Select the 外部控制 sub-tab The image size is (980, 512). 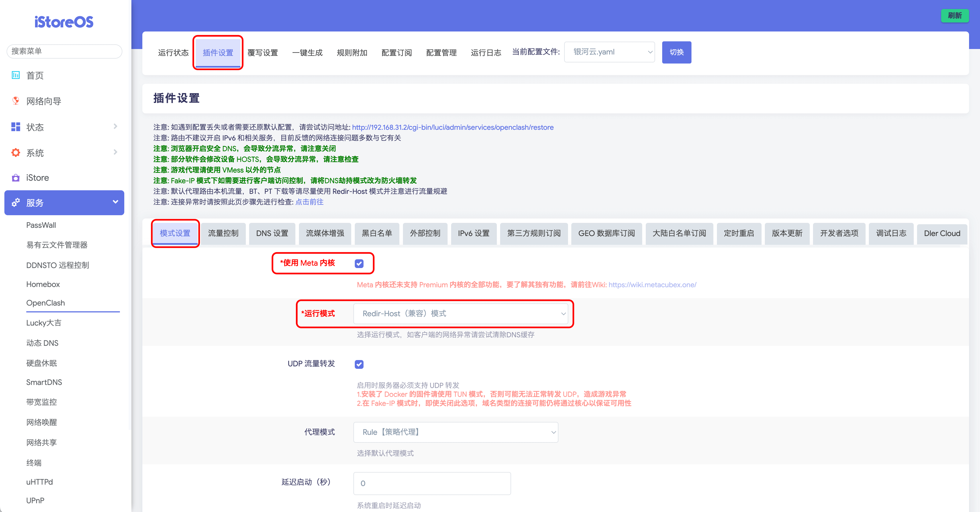tap(425, 233)
